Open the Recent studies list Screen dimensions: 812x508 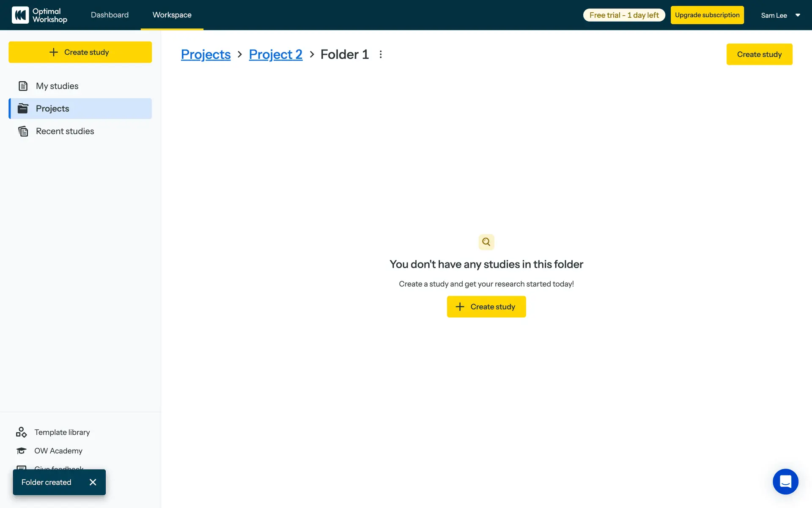tap(65, 131)
